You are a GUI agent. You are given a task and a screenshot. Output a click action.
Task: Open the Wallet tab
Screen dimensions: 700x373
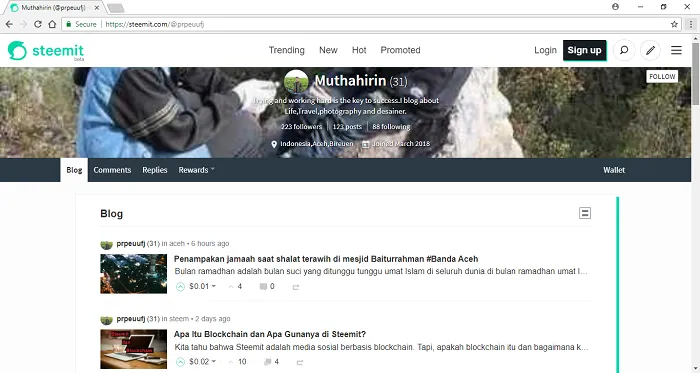[x=614, y=170]
